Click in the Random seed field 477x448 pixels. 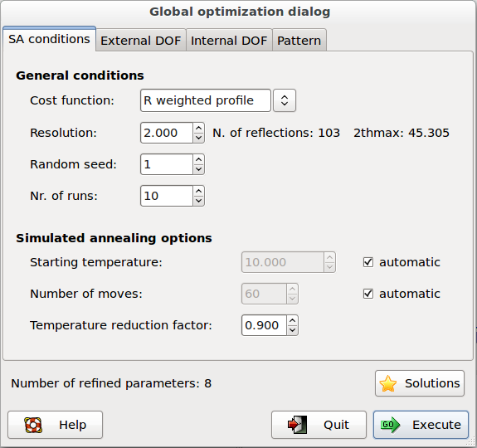click(x=167, y=164)
